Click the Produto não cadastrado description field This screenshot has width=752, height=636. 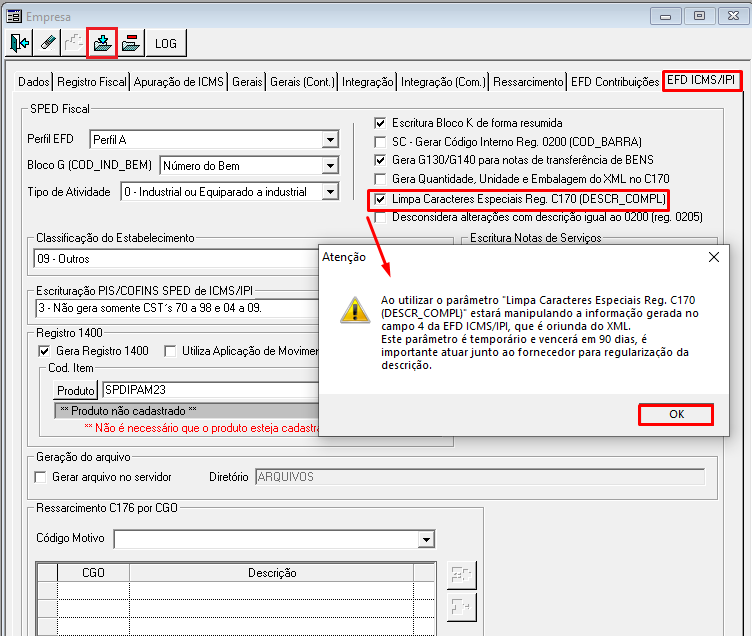pos(187,411)
